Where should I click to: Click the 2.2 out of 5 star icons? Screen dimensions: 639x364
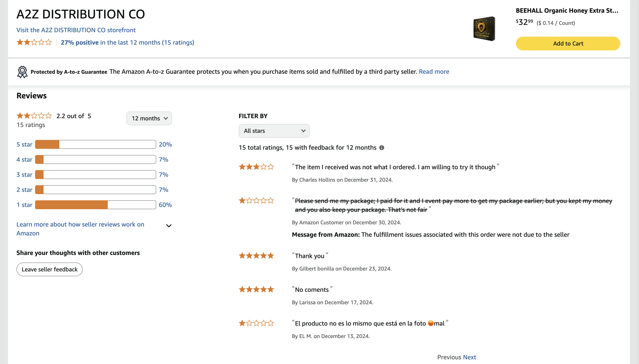click(34, 116)
